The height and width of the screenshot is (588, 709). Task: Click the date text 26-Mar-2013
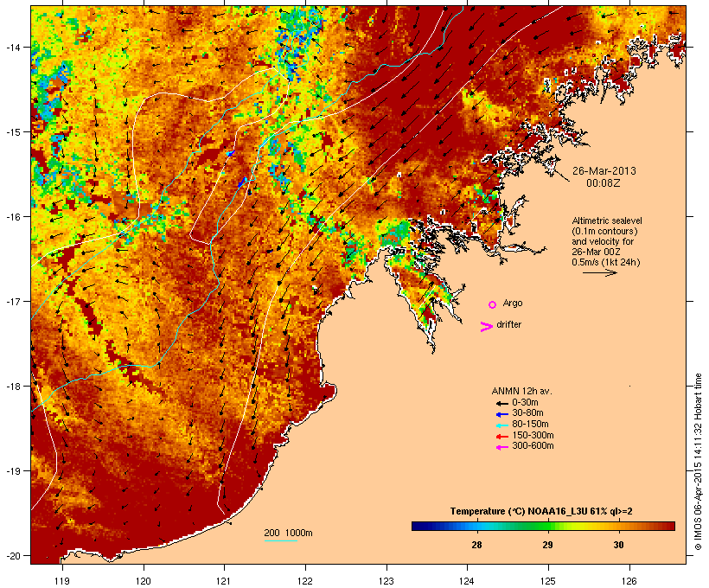pos(604,171)
